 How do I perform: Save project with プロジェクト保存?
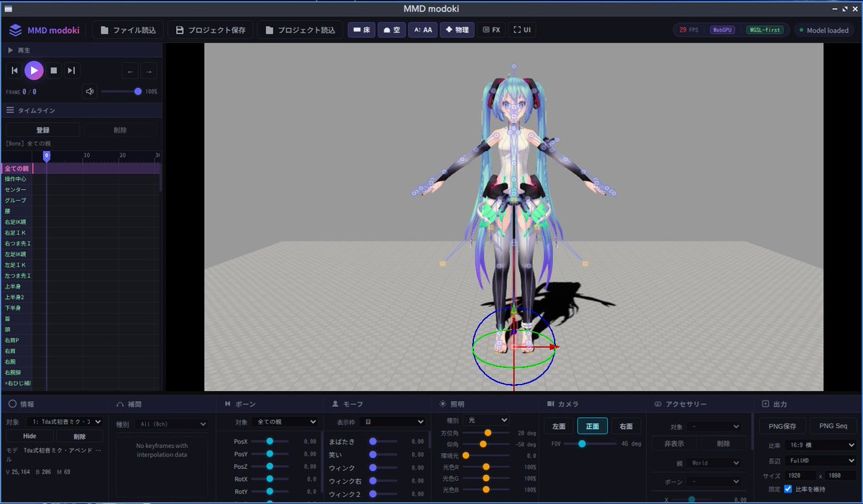[210, 30]
